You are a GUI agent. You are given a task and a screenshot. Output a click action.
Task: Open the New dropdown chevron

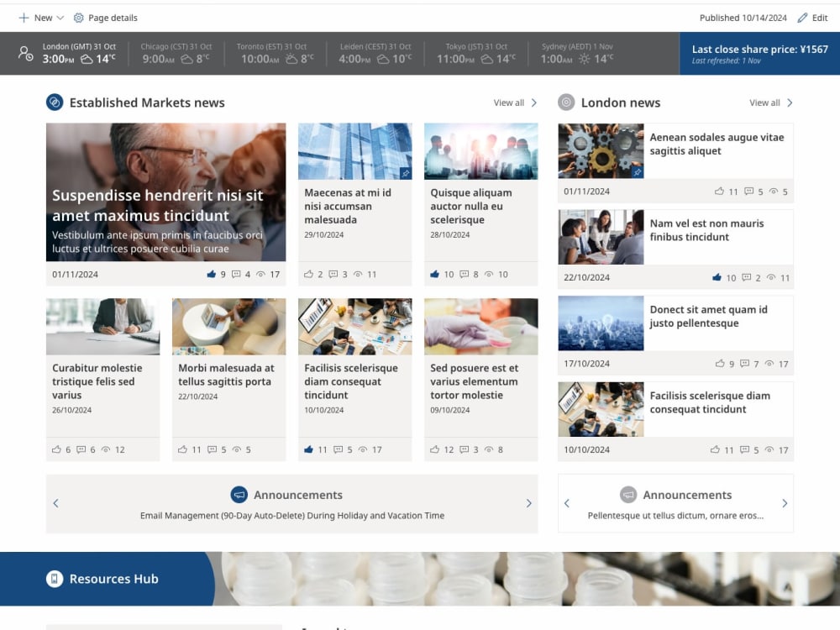pyautogui.click(x=60, y=18)
